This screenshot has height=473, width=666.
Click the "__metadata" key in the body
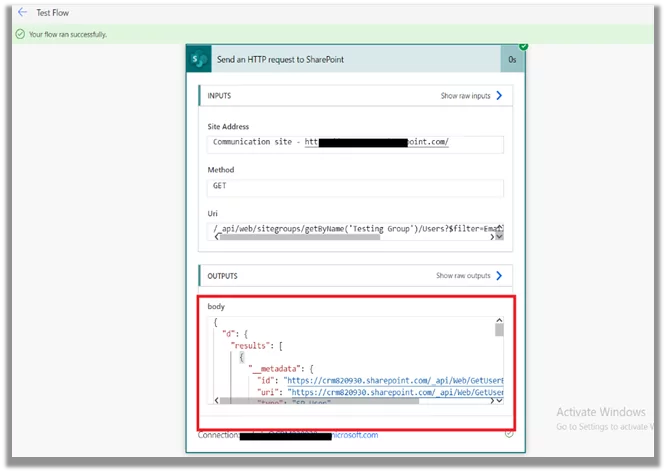(x=276, y=369)
